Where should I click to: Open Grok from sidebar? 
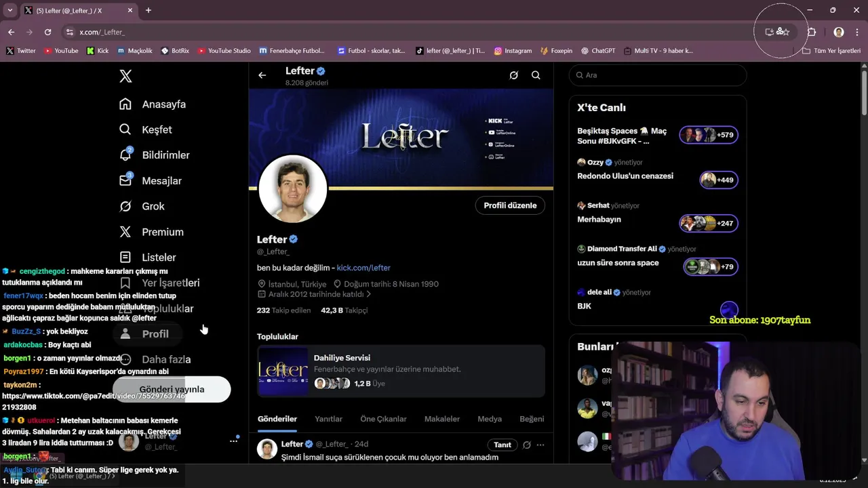[x=142, y=206]
